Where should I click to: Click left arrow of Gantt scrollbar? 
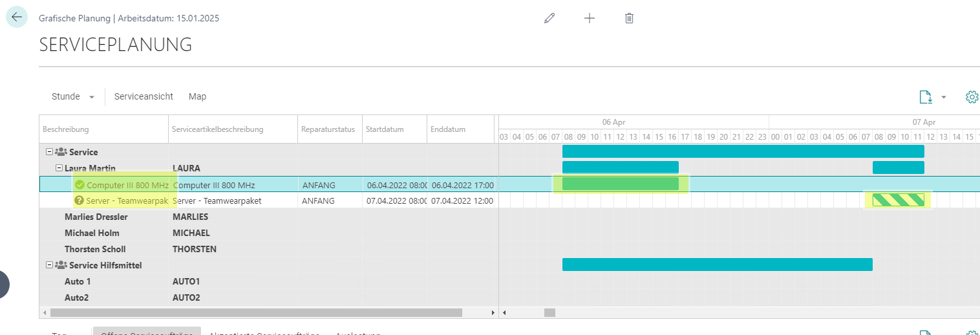(504, 312)
